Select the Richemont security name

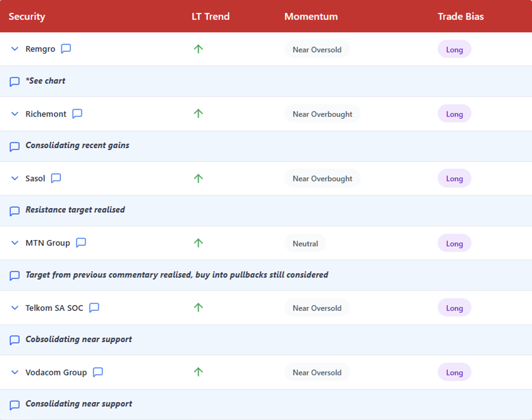click(x=46, y=114)
